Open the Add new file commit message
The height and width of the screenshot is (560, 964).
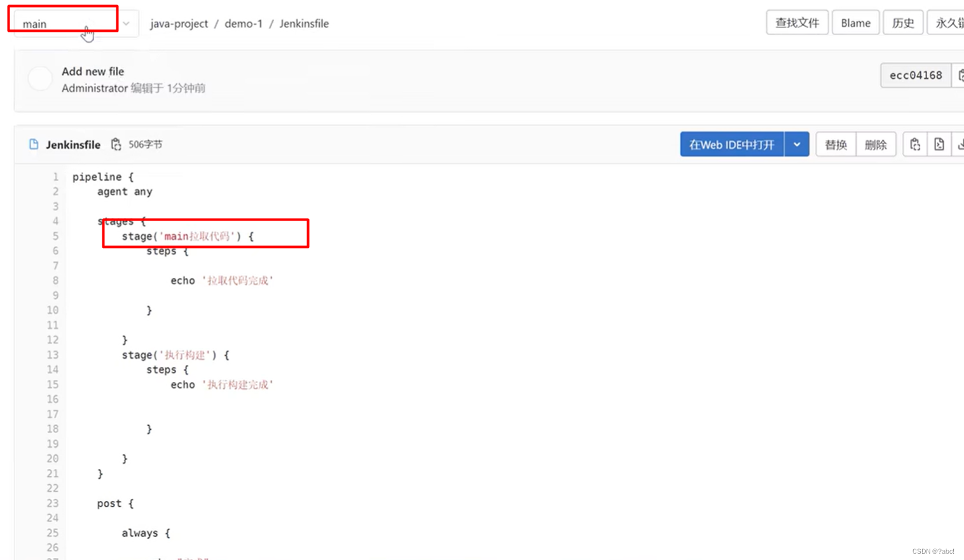pyautogui.click(x=92, y=71)
